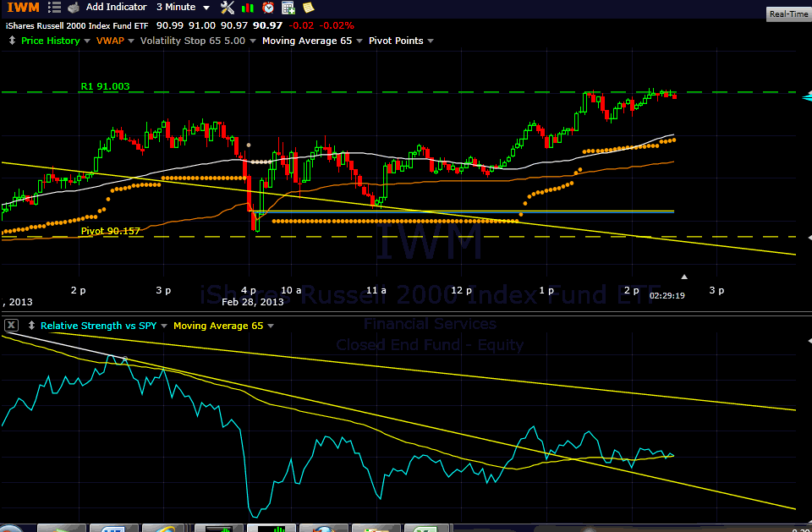812x532 pixels.
Task: Click the Pivot 90.157 label
Action: pyautogui.click(x=111, y=231)
